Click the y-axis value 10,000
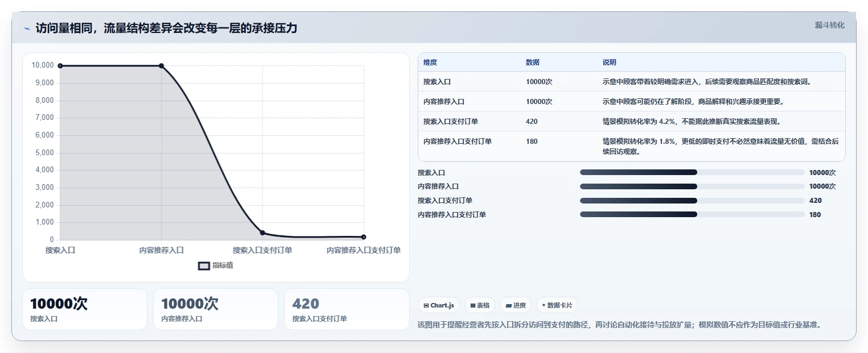868x353 pixels. tap(43, 65)
